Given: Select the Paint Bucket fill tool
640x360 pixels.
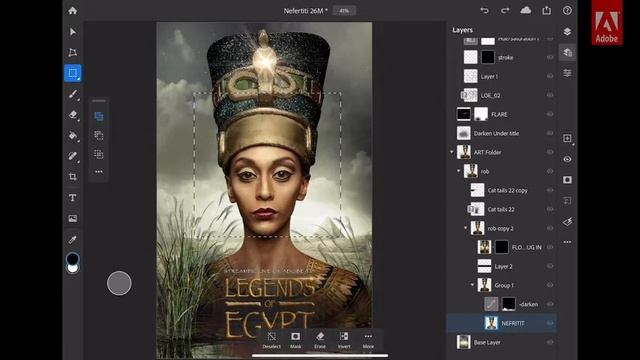Looking at the screenshot, I should tap(73, 136).
